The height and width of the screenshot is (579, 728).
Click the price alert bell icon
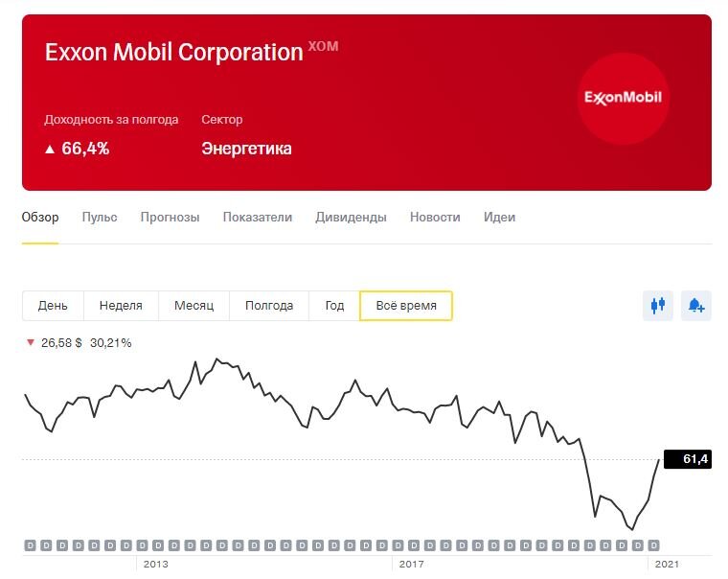click(696, 306)
